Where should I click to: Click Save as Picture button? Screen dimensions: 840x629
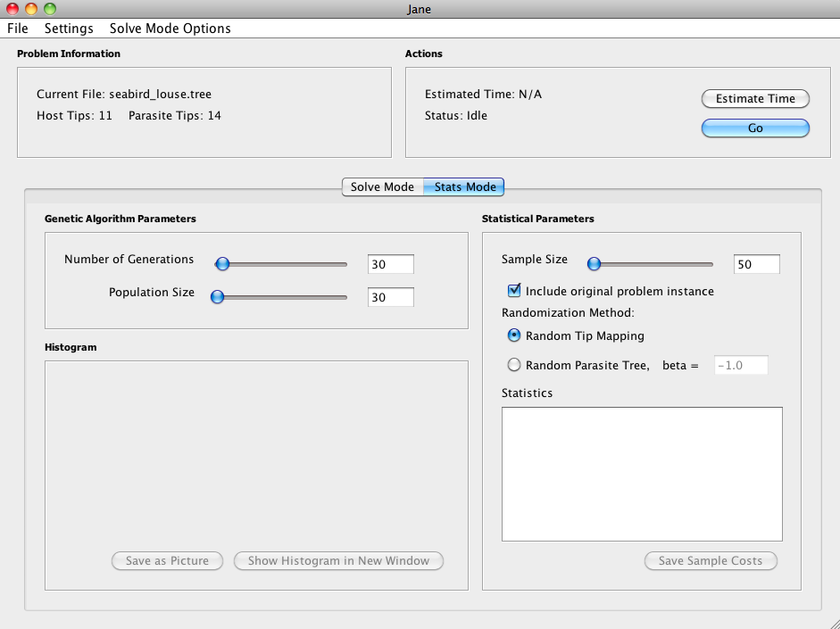click(x=167, y=560)
